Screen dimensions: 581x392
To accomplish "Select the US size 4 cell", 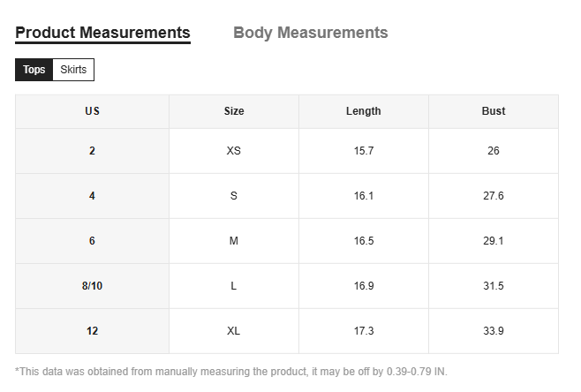I will 92,196.
